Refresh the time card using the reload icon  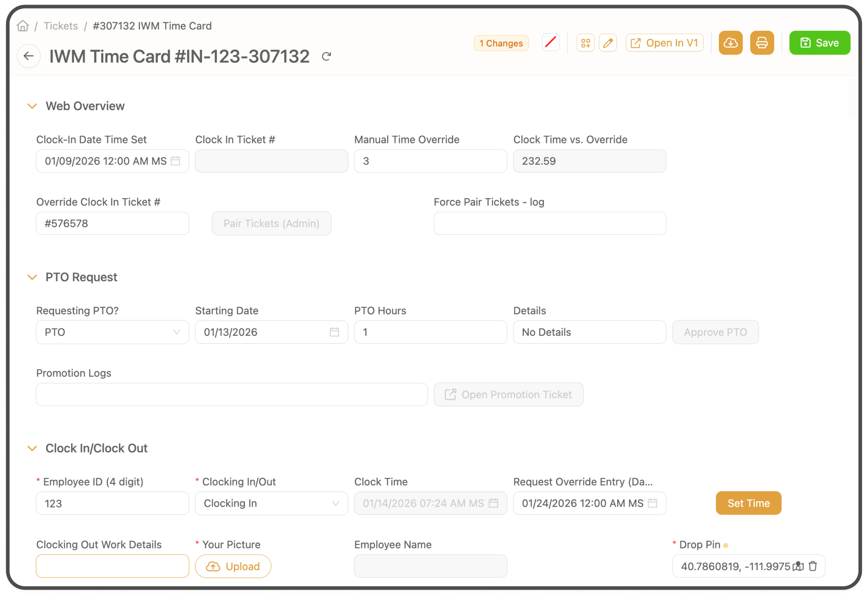[327, 57]
